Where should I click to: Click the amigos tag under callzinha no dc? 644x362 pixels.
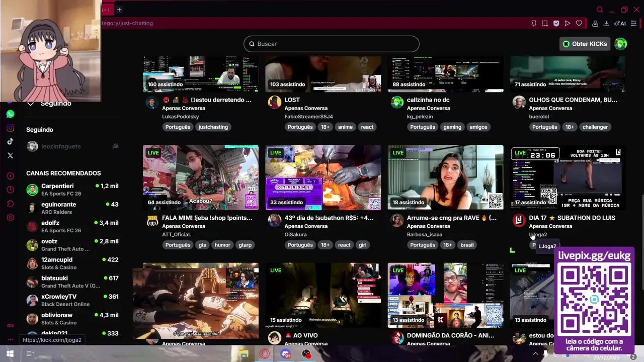pyautogui.click(x=478, y=127)
